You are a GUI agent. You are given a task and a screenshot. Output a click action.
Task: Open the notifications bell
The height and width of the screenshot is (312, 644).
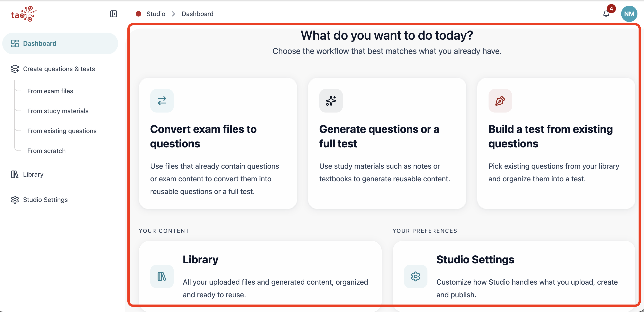(606, 14)
